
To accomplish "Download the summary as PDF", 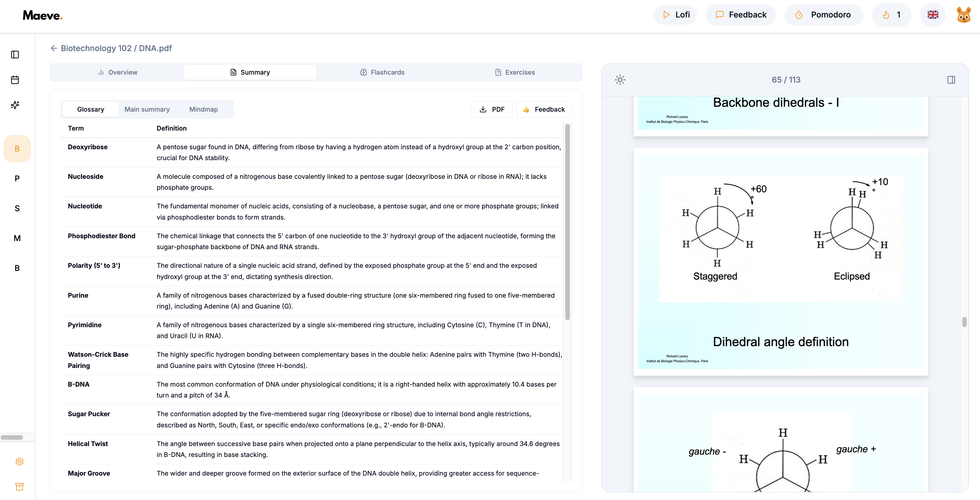I will point(491,110).
